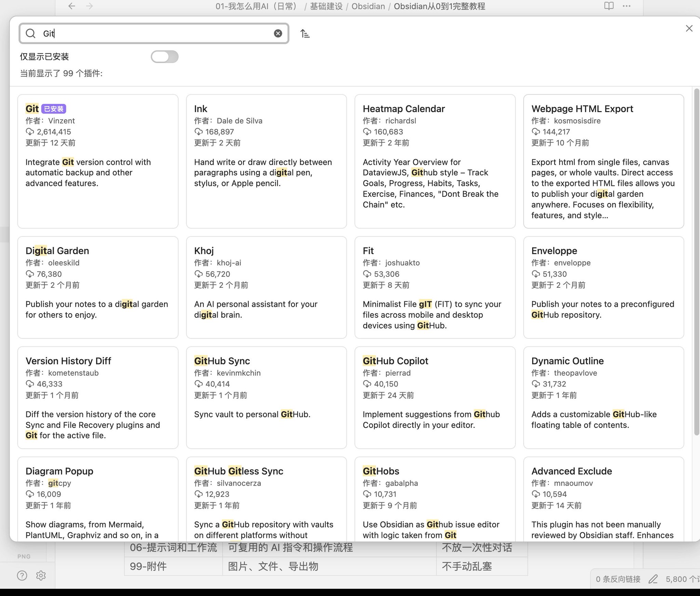This screenshot has height=596, width=700.
Task: Click author name gitcpy on Diagram Popup
Action: click(59, 483)
